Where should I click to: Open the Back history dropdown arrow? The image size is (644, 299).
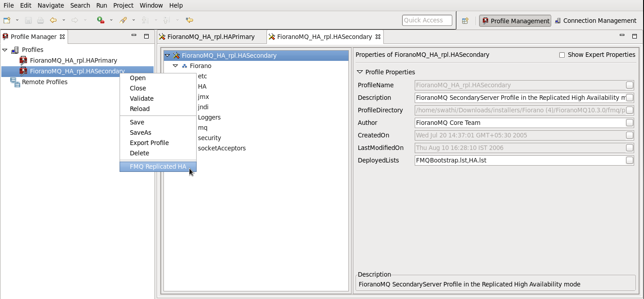coord(64,20)
